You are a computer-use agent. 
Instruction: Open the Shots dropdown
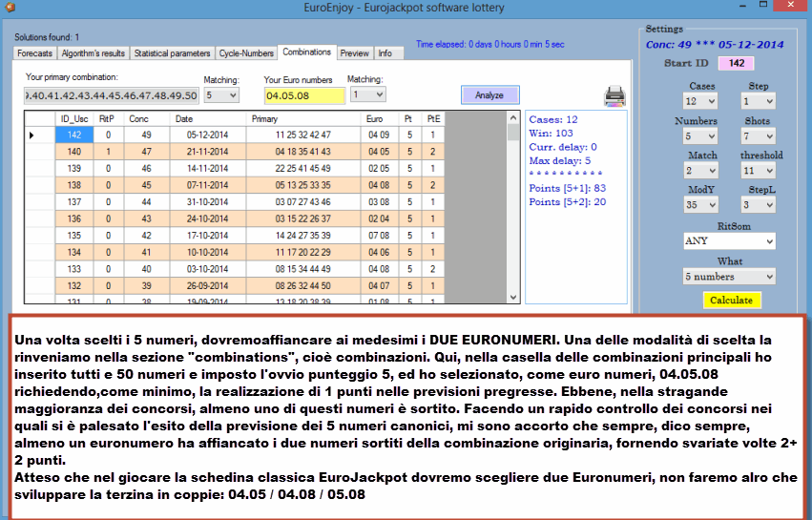(x=759, y=136)
